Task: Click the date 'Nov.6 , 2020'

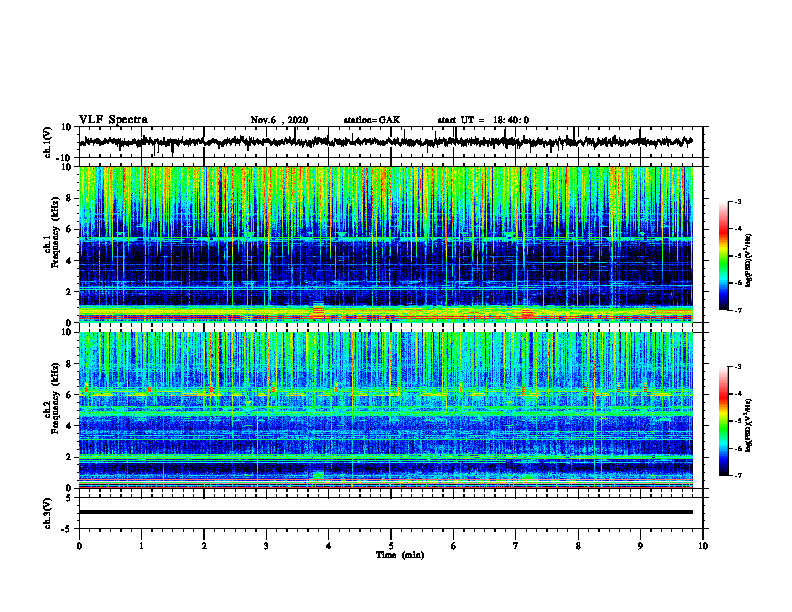Action: [279, 120]
